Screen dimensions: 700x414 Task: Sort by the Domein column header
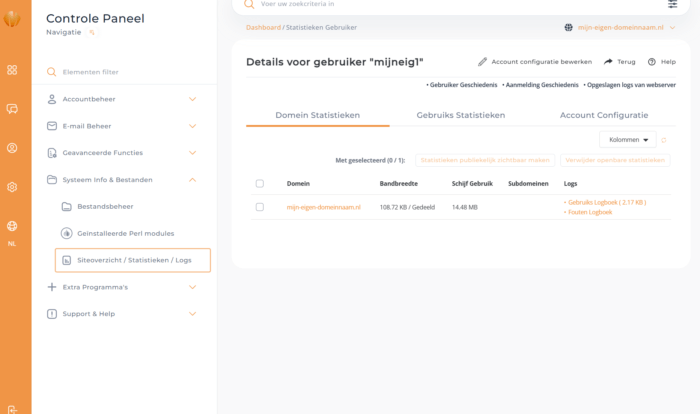[x=298, y=184]
